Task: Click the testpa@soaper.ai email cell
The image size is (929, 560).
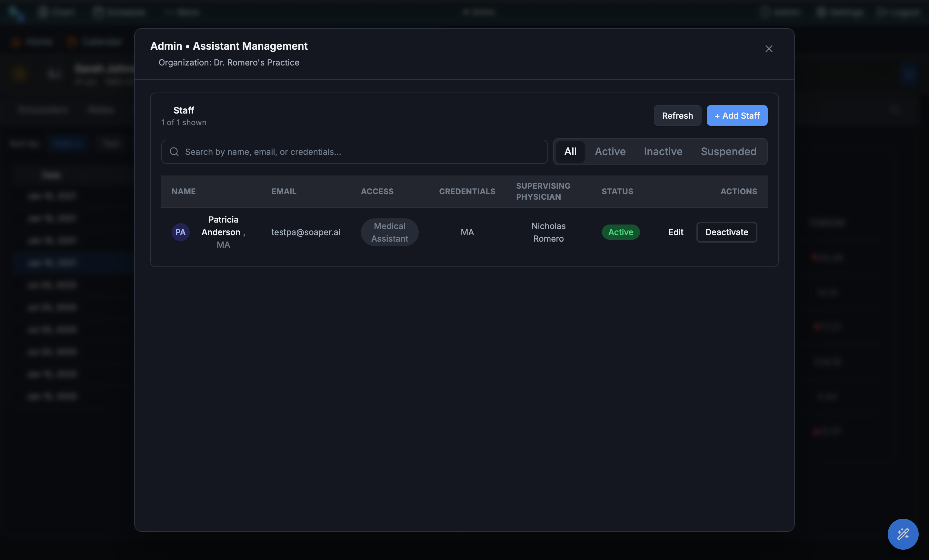Action: click(305, 232)
